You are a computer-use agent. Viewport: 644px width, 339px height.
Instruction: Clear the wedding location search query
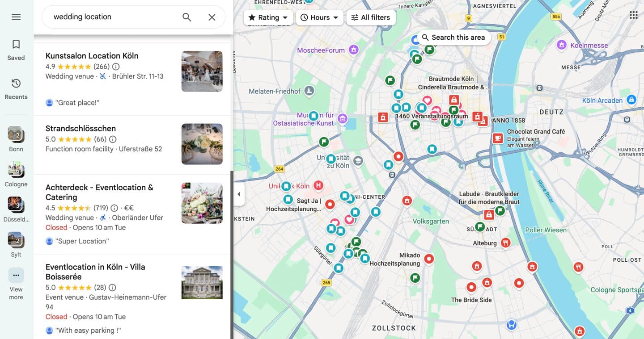click(x=212, y=17)
